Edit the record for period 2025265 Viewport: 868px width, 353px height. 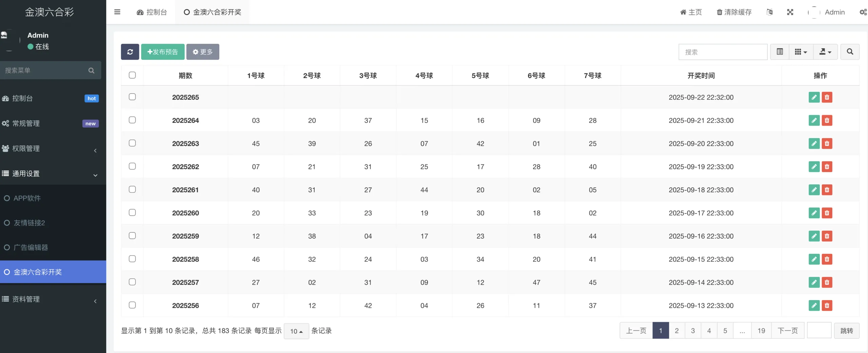(814, 97)
